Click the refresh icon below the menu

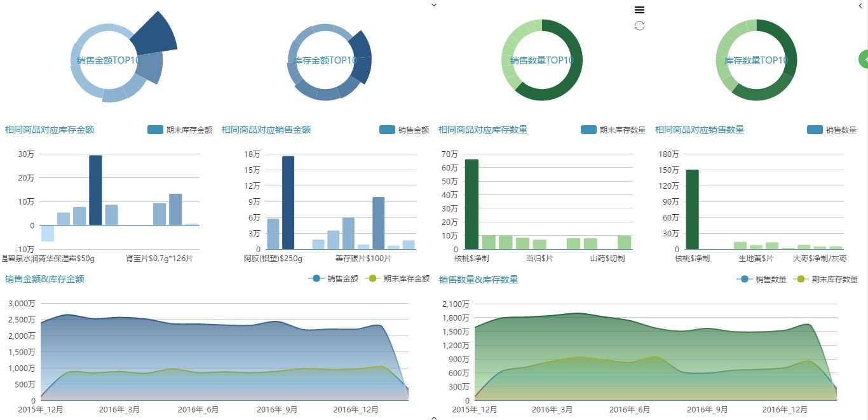639,25
